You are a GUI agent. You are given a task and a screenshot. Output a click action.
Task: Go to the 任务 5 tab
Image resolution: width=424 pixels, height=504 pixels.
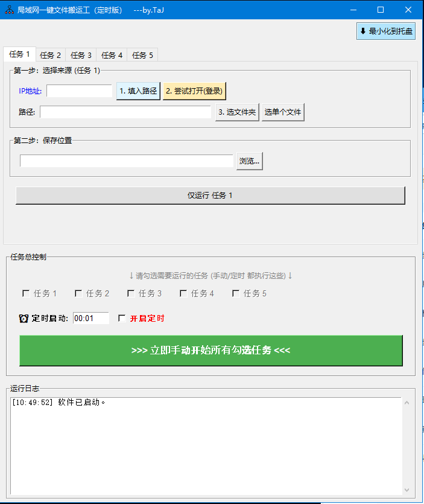pos(143,55)
